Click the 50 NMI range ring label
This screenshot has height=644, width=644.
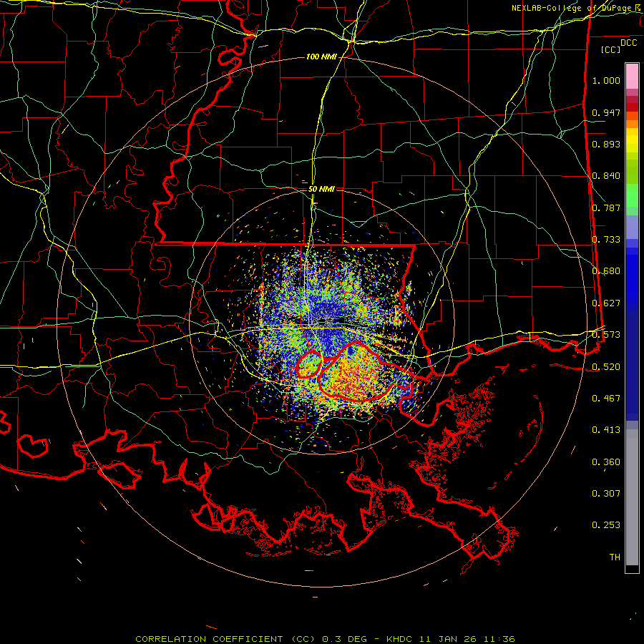321,189
